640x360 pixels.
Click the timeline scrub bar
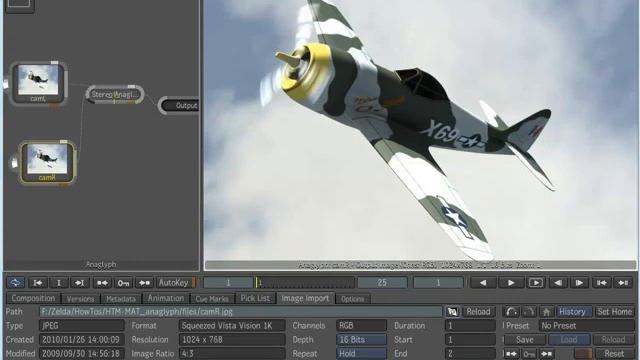pyautogui.click(x=304, y=282)
